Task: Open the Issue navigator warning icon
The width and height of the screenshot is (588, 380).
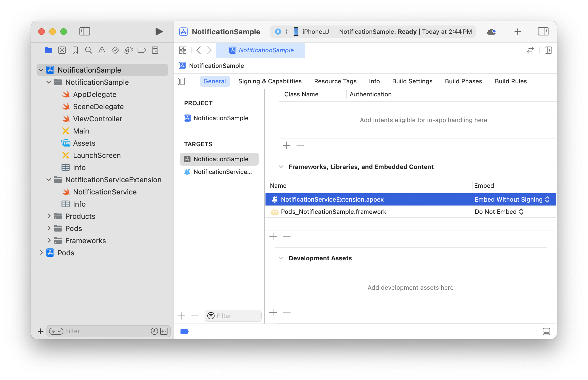Action: [102, 50]
